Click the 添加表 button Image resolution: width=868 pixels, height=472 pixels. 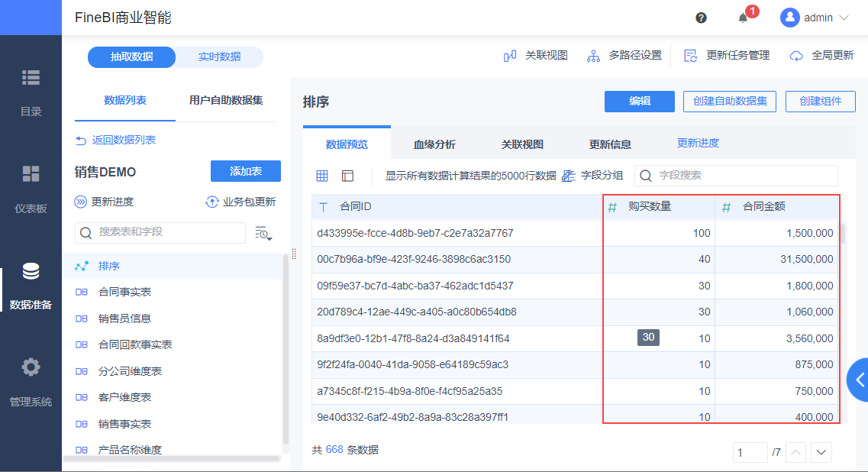coord(246,171)
